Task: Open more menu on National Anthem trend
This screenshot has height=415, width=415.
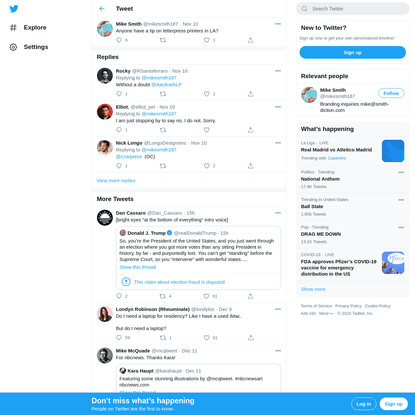Action: tap(401, 172)
